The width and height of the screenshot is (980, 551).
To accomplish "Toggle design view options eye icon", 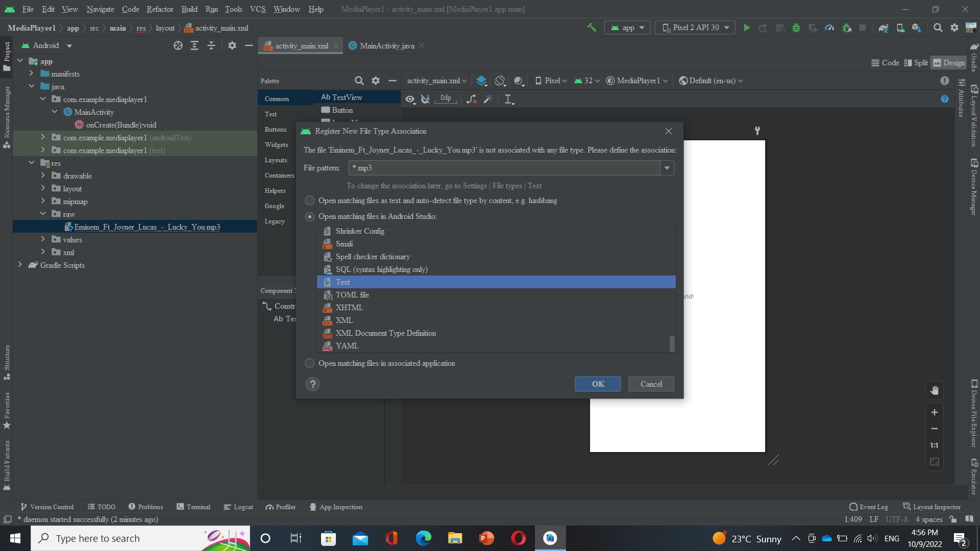I will pos(410,99).
